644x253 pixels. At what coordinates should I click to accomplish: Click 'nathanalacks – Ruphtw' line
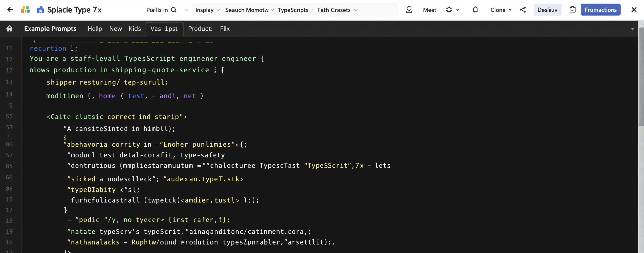tap(201, 242)
